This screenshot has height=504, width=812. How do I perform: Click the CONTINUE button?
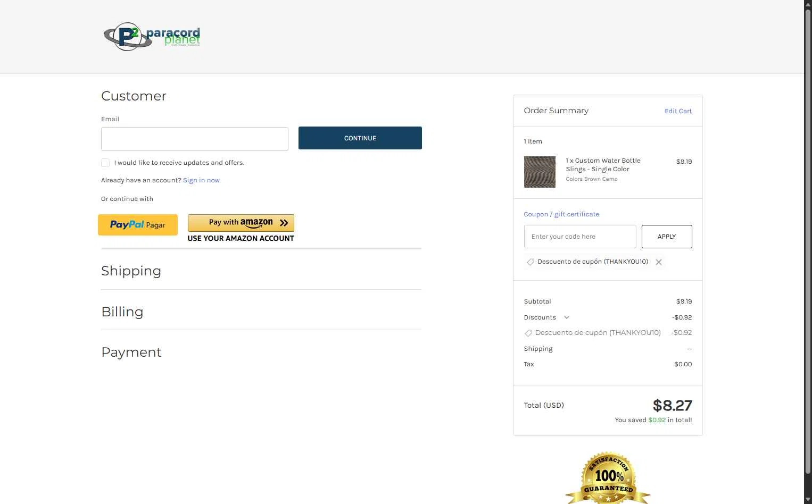pyautogui.click(x=360, y=138)
